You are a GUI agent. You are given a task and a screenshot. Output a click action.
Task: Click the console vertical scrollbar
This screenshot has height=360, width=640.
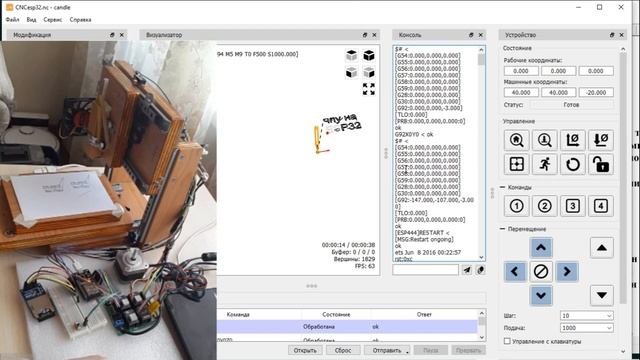coord(481,153)
